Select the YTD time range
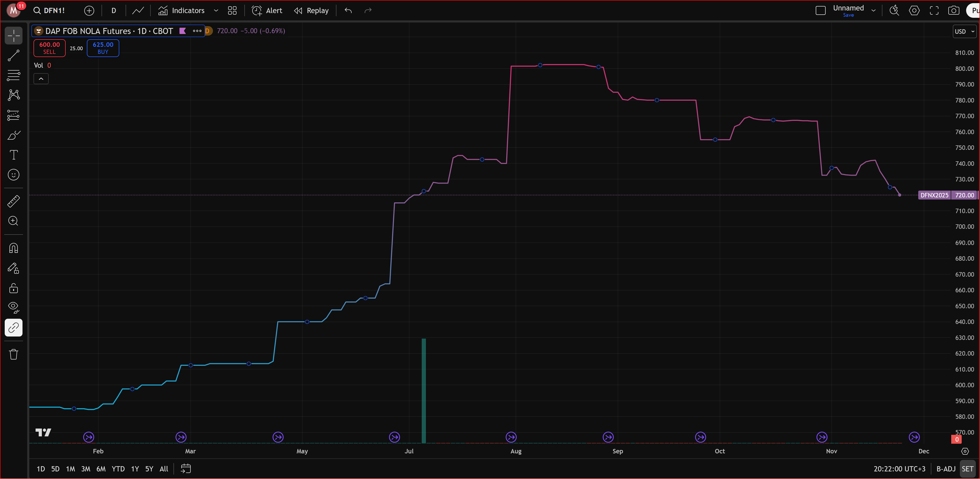980x479 pixels. 118,469
